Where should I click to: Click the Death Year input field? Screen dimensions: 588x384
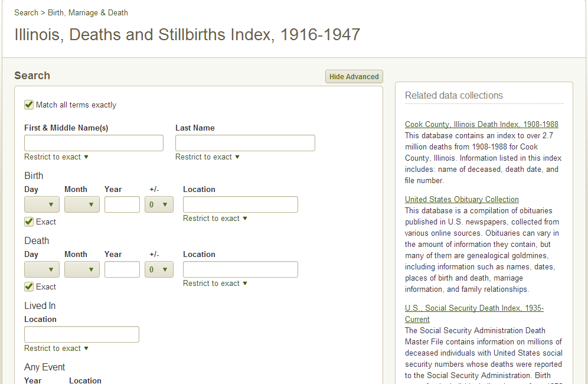click(x=122, y=269)
